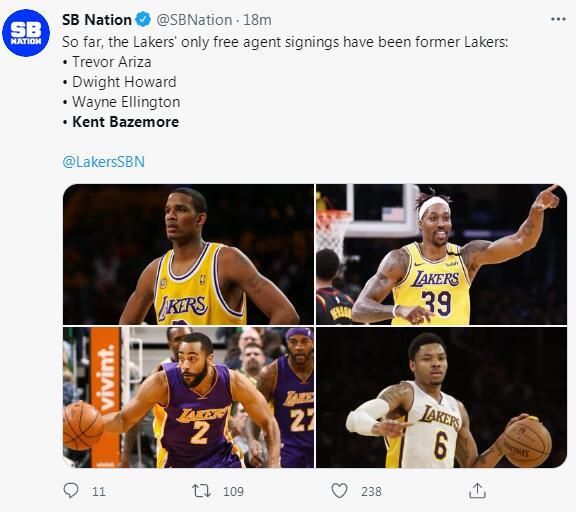
Task: Open the SB Nation display name
Action: click(97, 19)
